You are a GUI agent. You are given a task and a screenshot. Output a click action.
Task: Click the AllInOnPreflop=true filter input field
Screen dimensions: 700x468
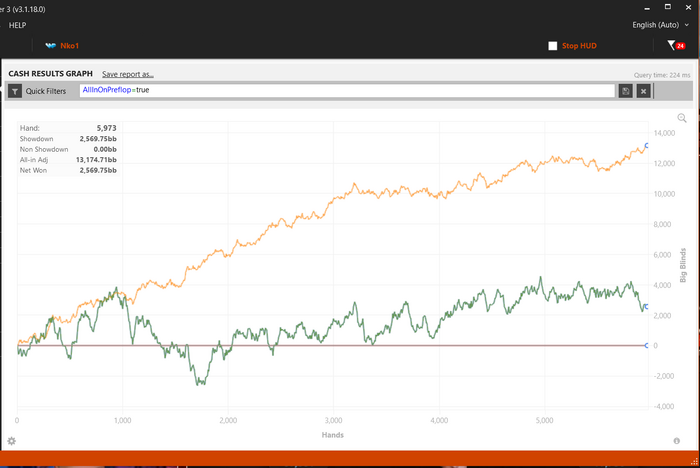click(x=347, y=91)
